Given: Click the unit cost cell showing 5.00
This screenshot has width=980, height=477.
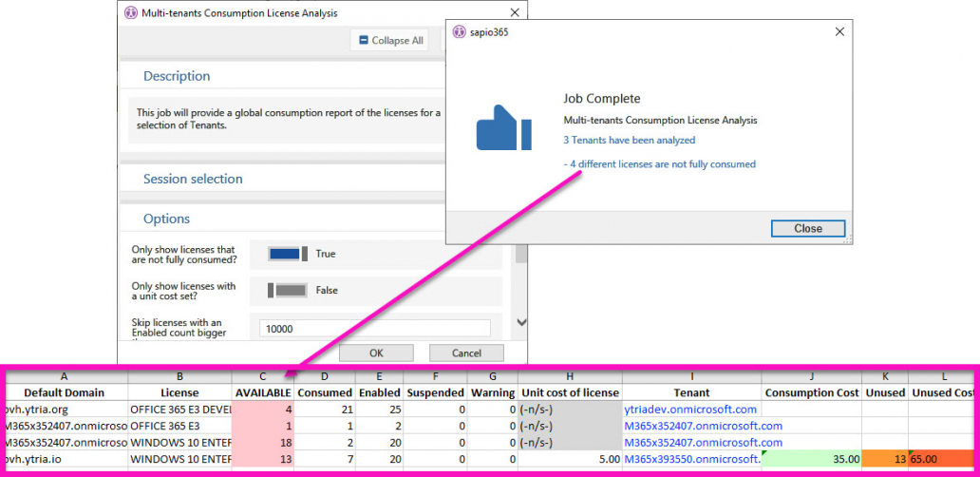Looking at the screenshot, I should (x=570, y=458).
